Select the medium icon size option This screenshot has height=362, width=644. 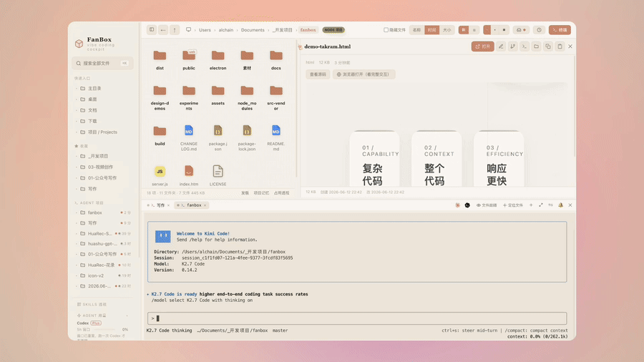pos(495,30)
